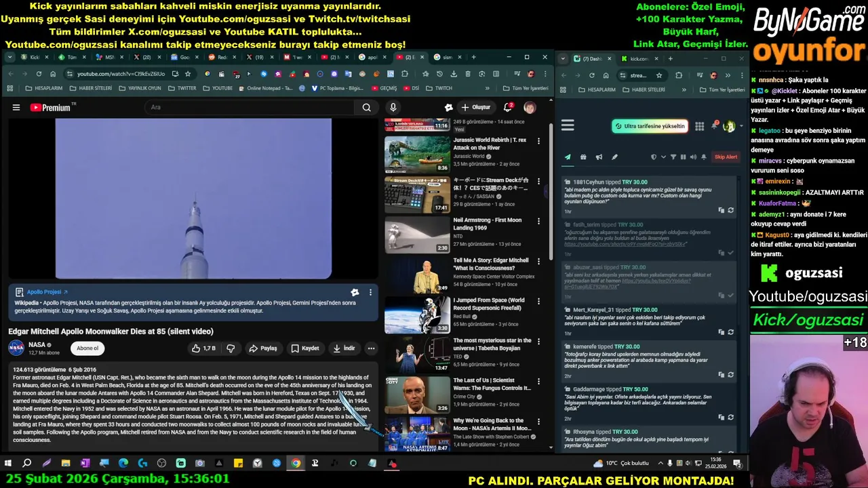Open options for Jurassic World Rebirth video
The image size is (868, 488).
click(x=538, y=141)
